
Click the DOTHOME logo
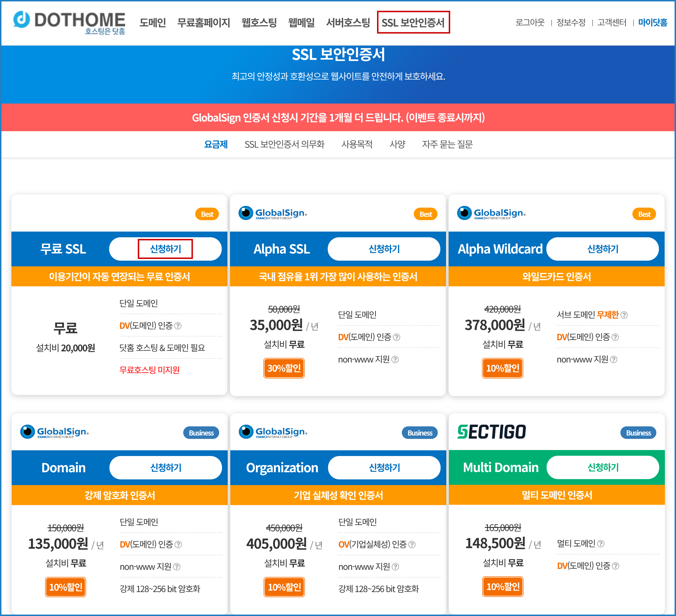click(69, 22)
